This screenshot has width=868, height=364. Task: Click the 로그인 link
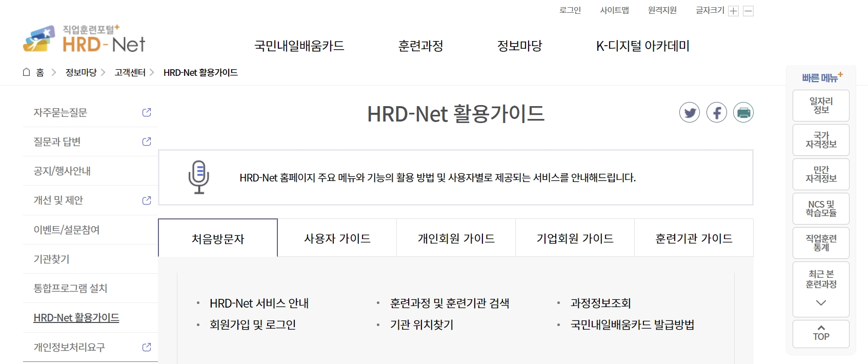click(x=570, y=10)
